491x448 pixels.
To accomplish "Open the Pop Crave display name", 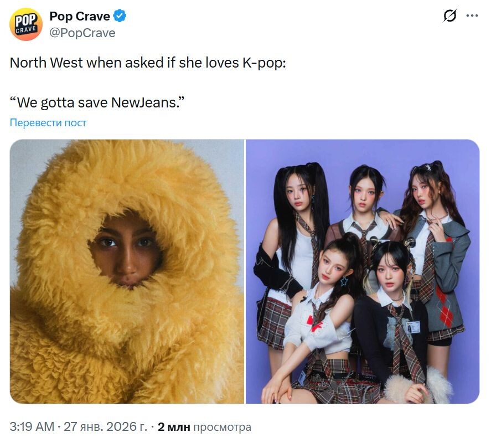I will click(x=80, y=16).
